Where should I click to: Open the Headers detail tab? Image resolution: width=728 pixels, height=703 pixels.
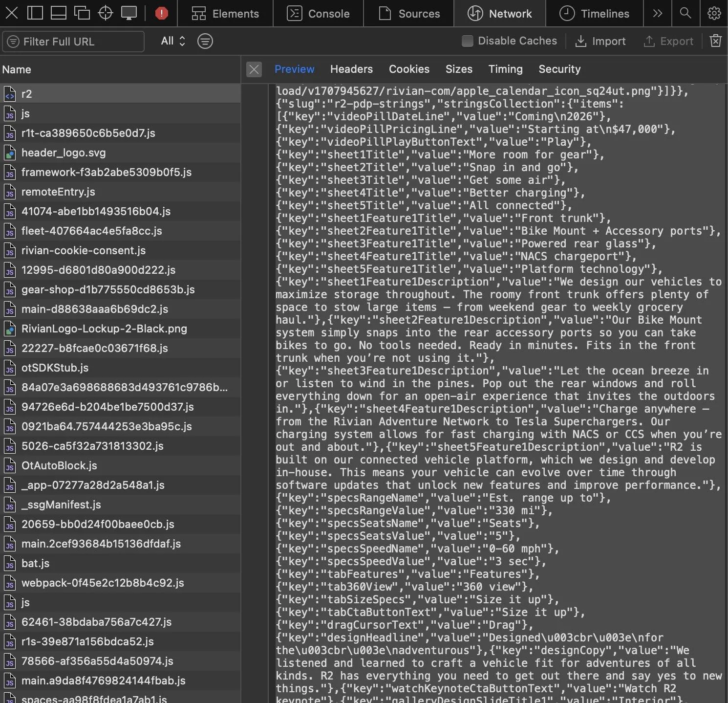tap(351, 69)
